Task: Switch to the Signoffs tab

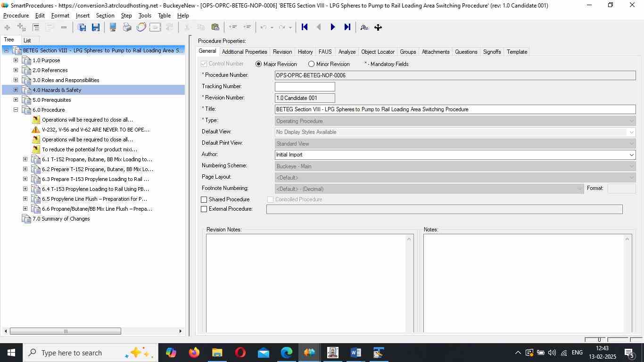Action: (x=492, y=52)
